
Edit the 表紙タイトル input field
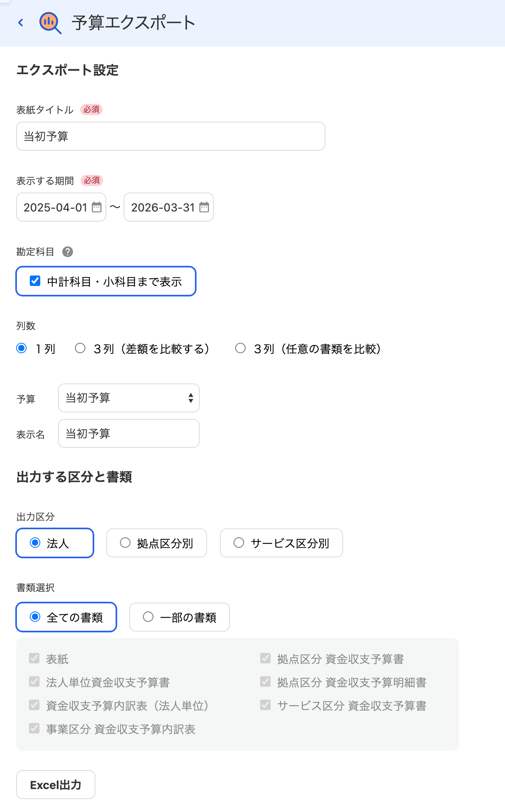pyautogui.click(x=171, y=136)
